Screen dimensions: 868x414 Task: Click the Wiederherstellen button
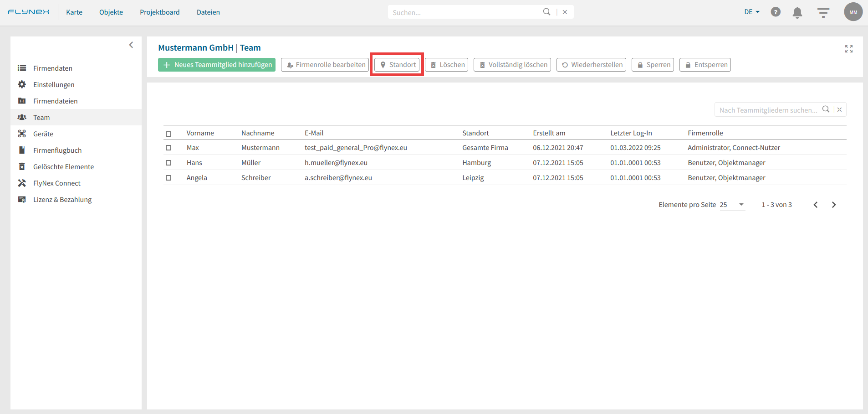click(591, 65)
